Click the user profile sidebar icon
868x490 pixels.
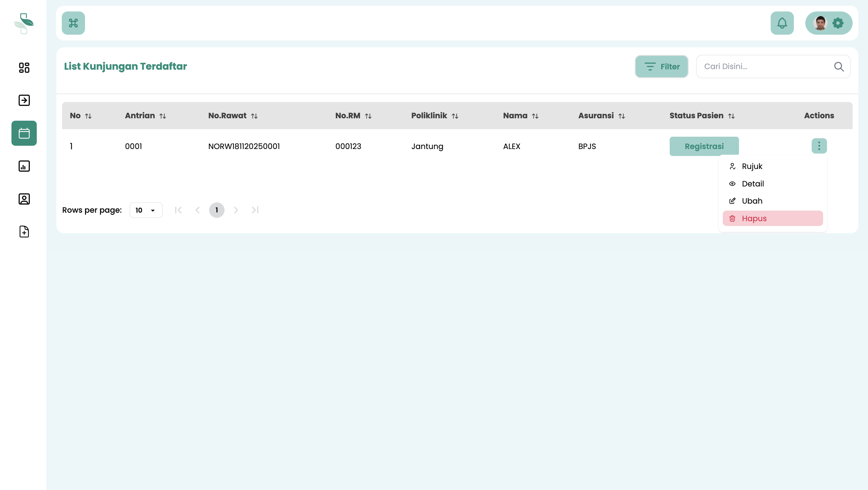pyautogui.click(x=24, y=199)
